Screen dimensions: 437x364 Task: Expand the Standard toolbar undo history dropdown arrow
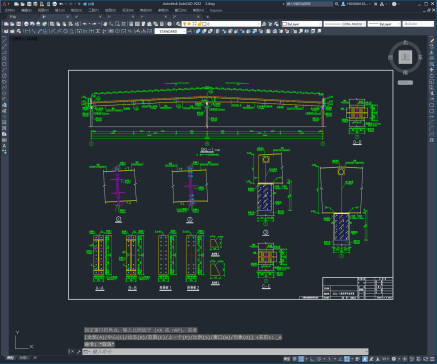[x=89, y=24]
